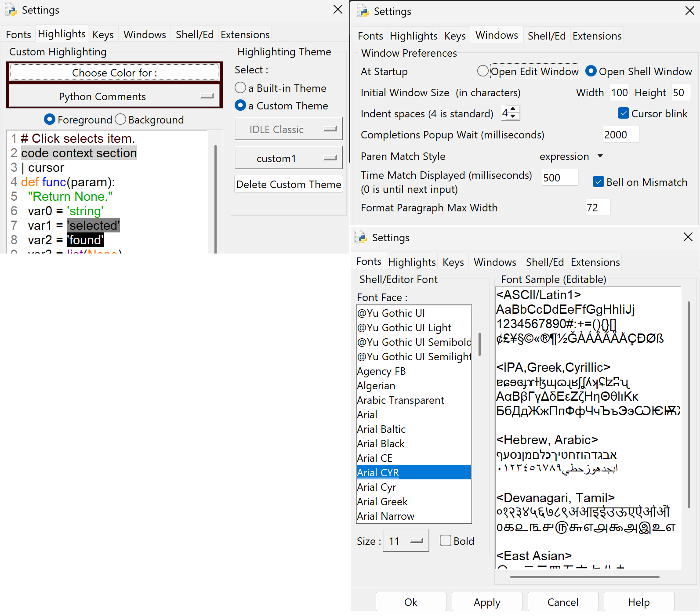Click the Python icon in the Highlights settings title bar
Image resolution: width=700 pixels, height=616 pixels.
[11, 10]
